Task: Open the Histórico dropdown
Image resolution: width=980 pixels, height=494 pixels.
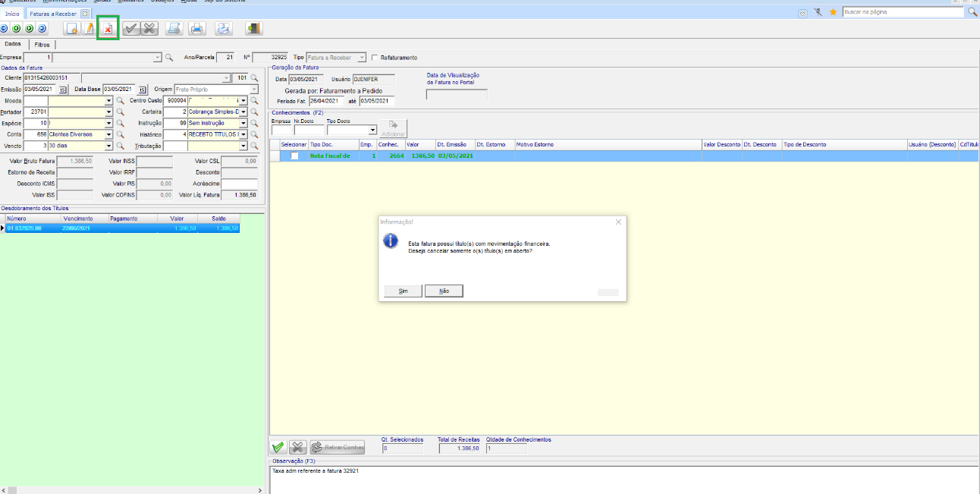Action: tap(243, 135)
